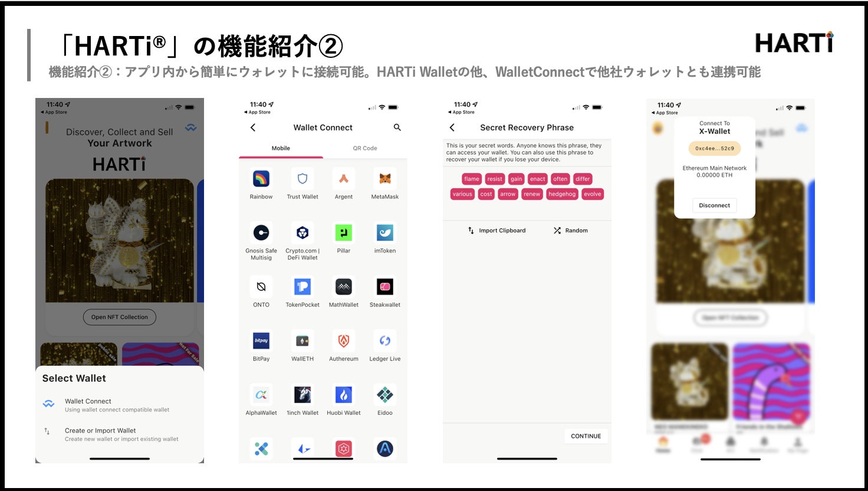Choose Create or Import Wallet option
This screenshot has width=868, height=491.
(x=120, y=434)
